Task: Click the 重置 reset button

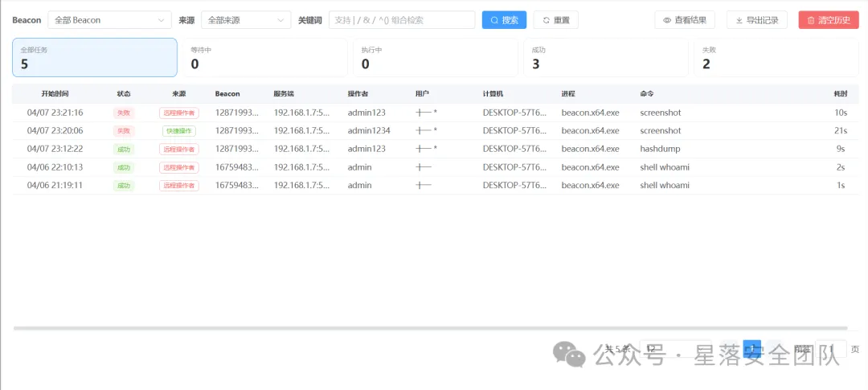Action: 556,20
